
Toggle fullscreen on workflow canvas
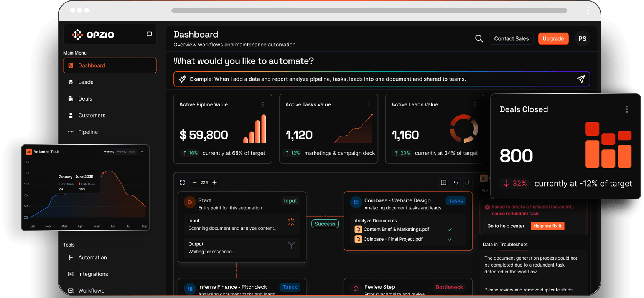pos(183,182)
